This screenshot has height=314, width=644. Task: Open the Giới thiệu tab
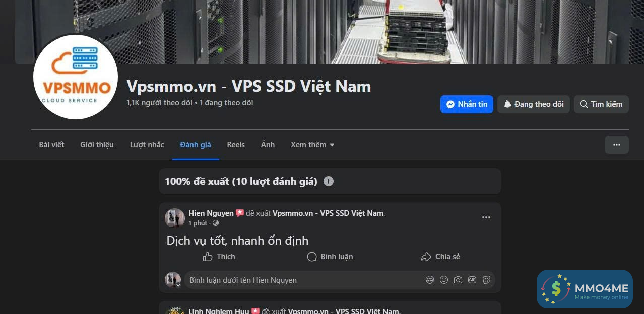pyautogui.click(x=97, y=145)
